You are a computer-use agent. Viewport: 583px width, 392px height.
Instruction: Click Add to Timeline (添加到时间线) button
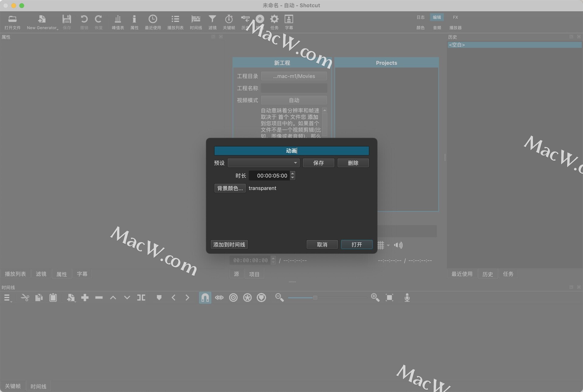click(x=229, y=245)
